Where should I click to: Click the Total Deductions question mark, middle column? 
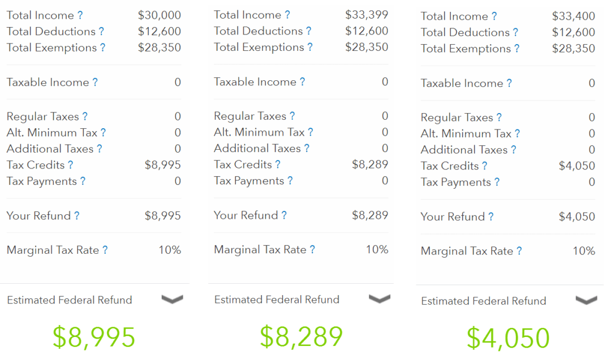coord(308,32)
